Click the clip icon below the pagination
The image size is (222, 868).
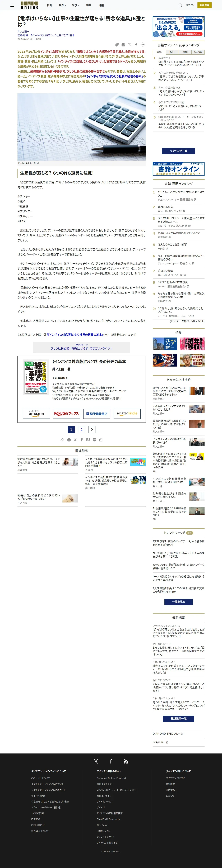(62, 440)
